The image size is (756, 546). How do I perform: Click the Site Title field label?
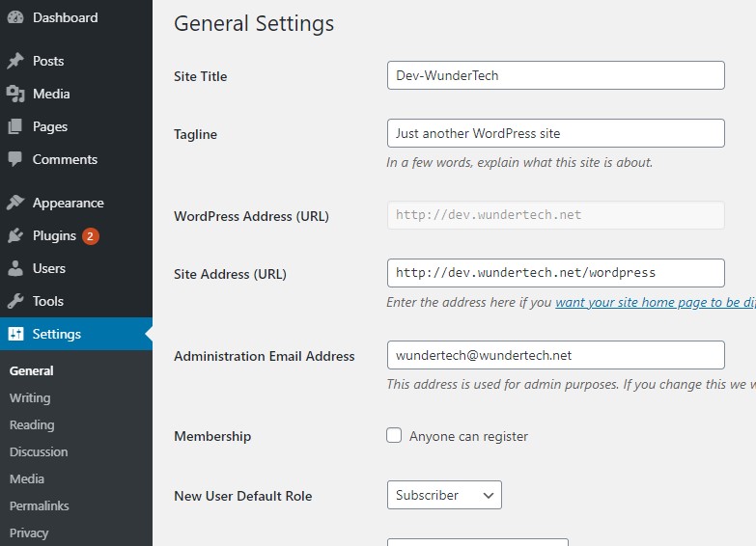click(x=200, y=76)
